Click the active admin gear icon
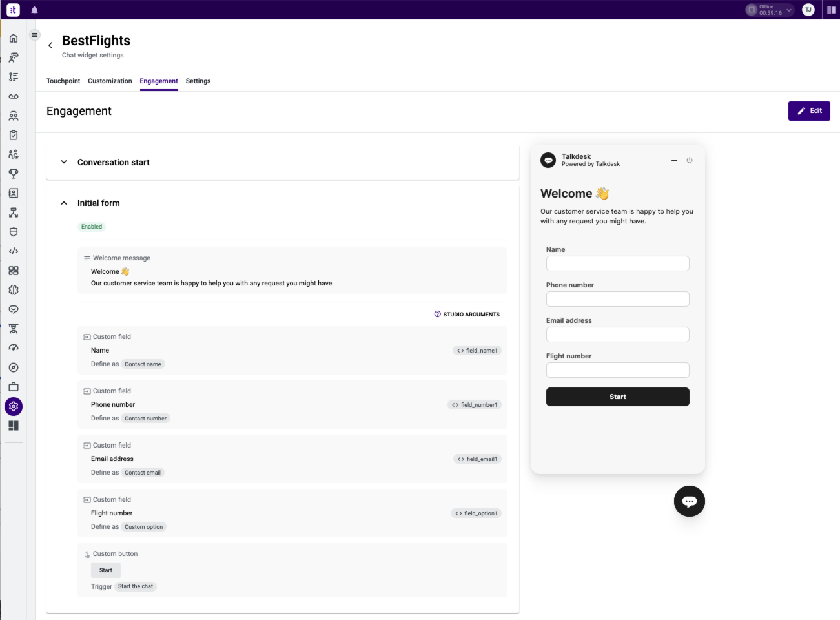Screen dimensions: 840x620 pyautogui.click(x=14, y=406)
